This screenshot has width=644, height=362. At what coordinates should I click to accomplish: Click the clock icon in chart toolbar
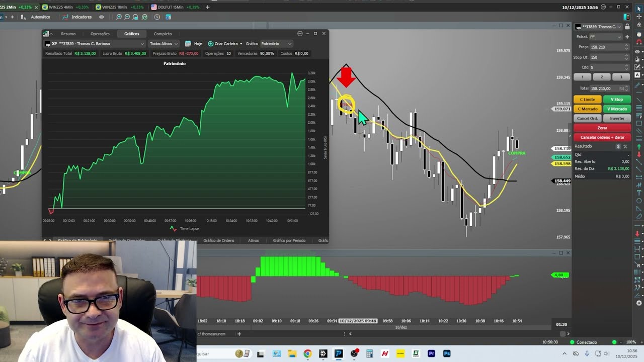[157, 17]
